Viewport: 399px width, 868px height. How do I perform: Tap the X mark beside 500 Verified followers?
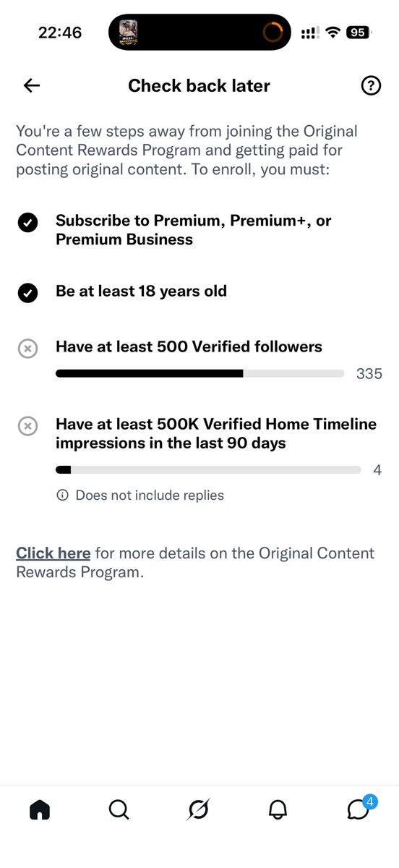click(27, 349)
